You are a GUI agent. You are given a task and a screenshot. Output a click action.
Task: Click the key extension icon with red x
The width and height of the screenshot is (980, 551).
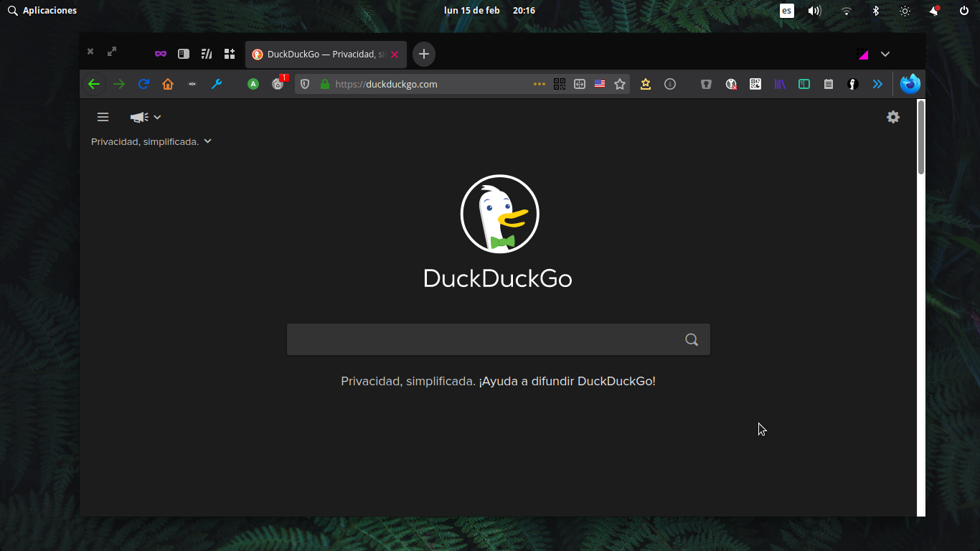click(x=731, y=84)
